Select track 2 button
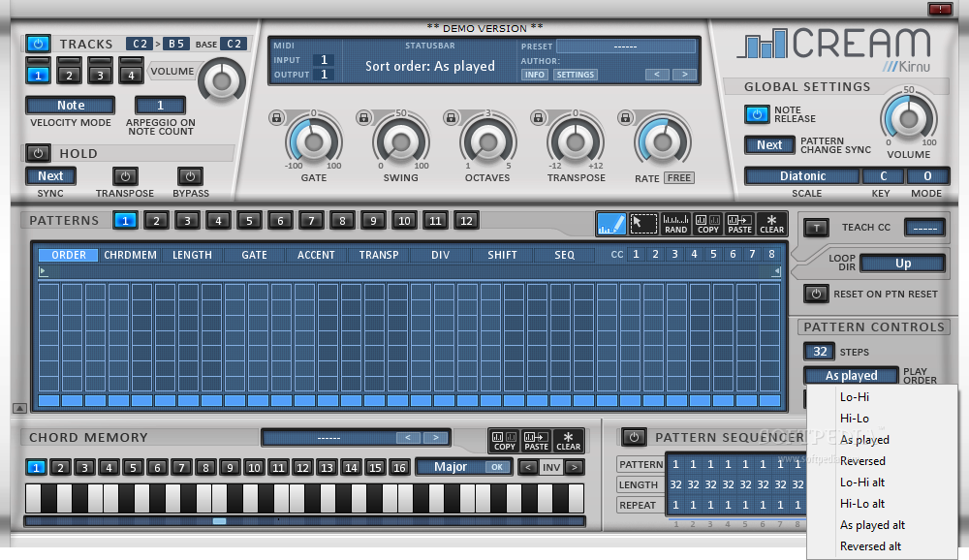This screenshot has width=969, height=560. coord(69,76)
